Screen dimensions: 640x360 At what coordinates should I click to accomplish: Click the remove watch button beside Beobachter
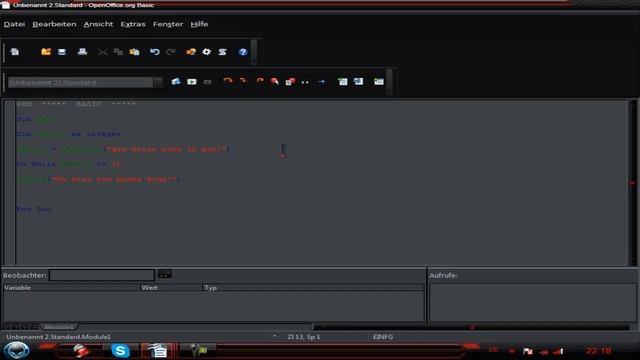165,274
